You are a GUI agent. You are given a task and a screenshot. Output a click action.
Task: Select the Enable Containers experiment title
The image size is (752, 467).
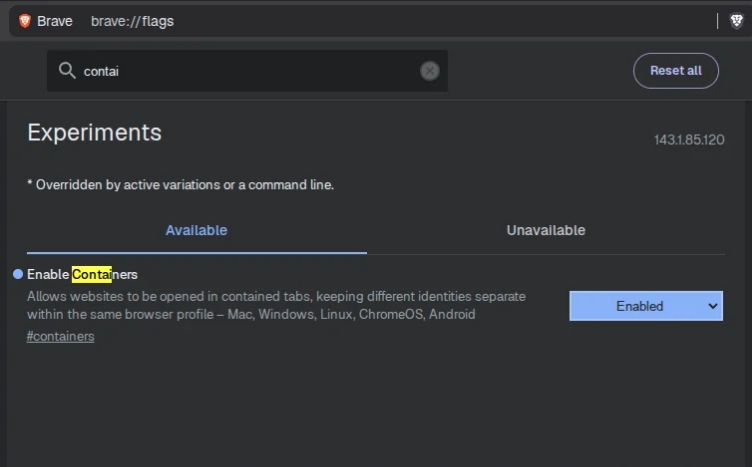tap(82, 274)
